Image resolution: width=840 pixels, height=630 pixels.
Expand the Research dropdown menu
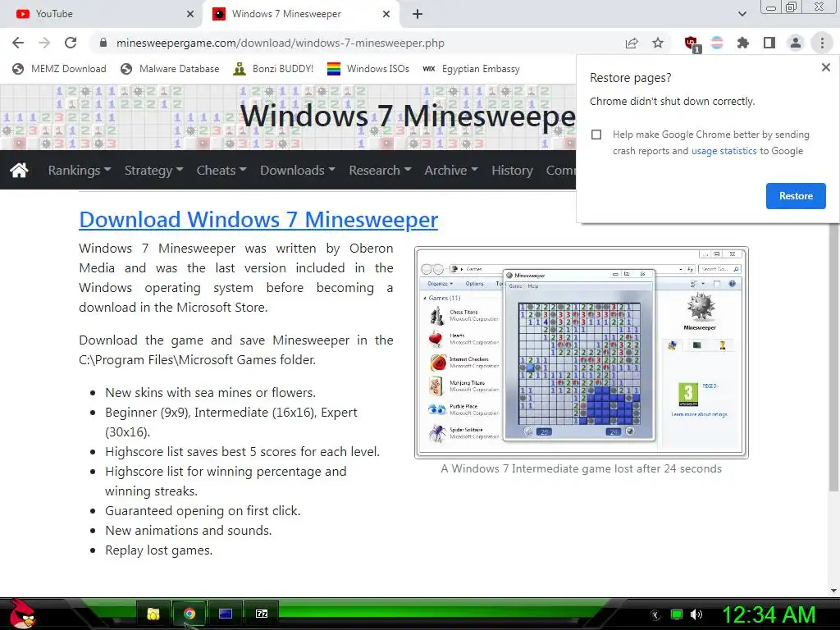(x=380, y=171)
